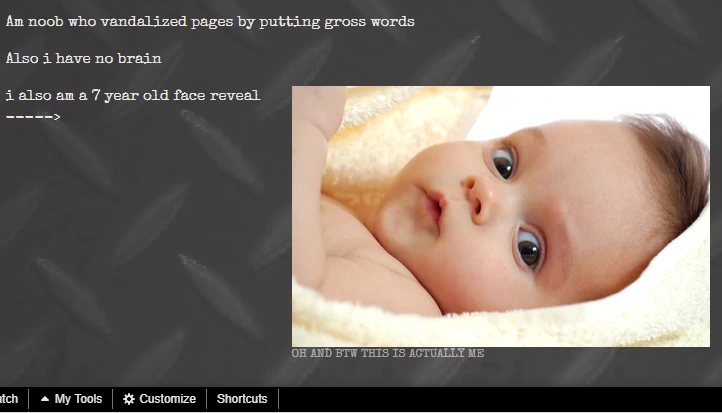Click the text line about vandalized pages
This screenshot has height=413, width=722.
[x=210, y=22]
